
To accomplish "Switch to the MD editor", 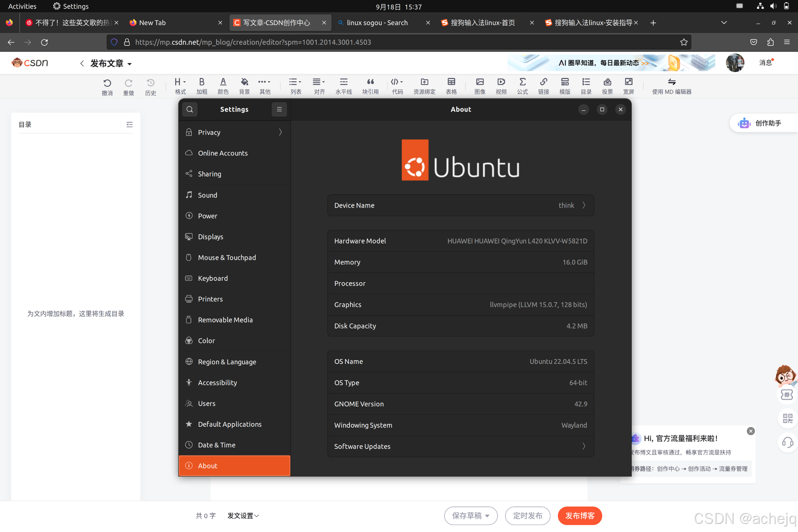I will [671, 85].
